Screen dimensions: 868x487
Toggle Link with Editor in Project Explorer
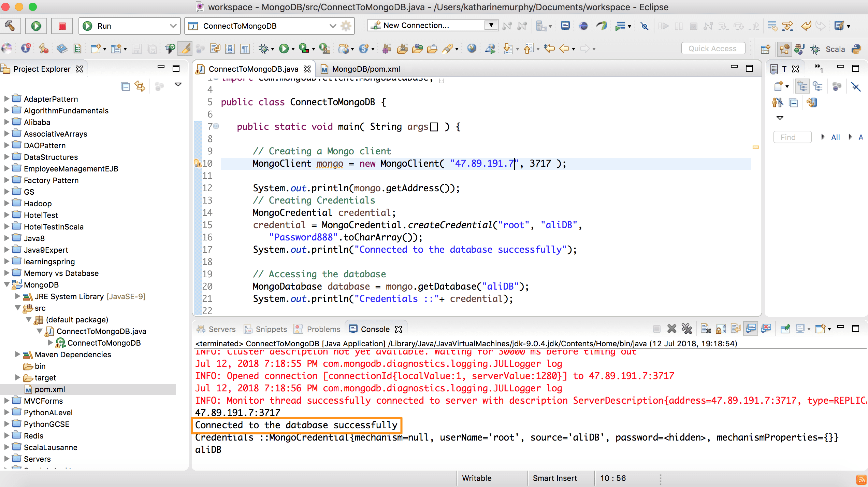(140, 86)
